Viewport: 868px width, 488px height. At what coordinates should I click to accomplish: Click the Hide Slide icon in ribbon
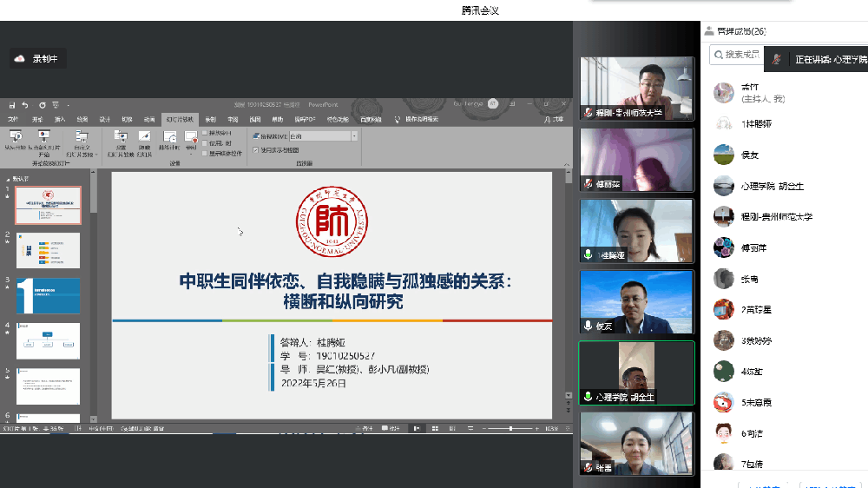click(144, 137)
